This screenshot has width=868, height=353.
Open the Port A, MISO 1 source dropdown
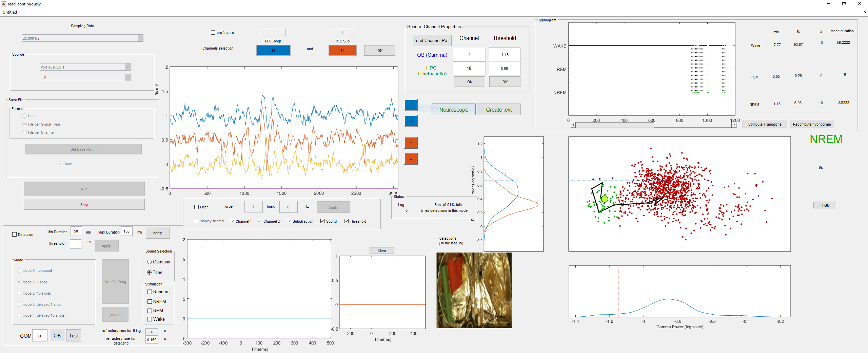coord(127,67)
